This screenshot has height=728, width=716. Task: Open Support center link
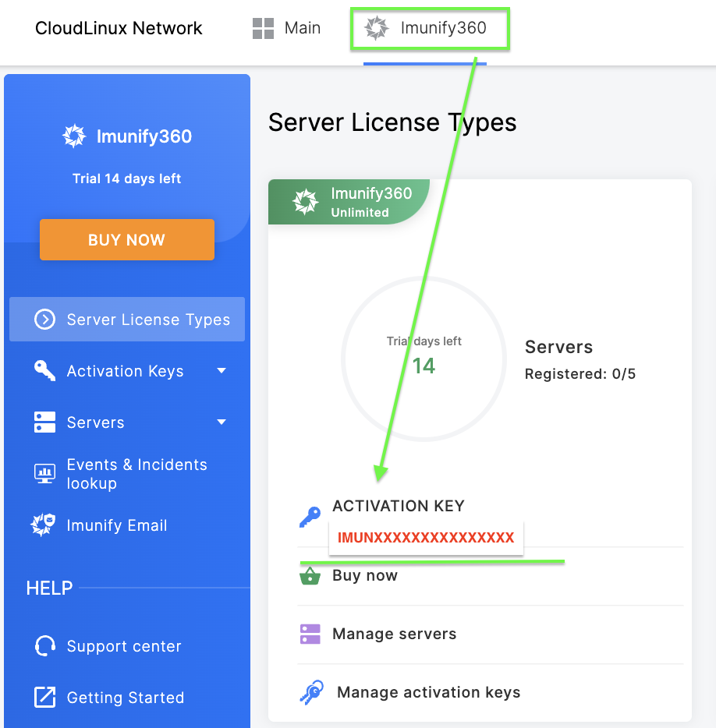[x=124, y=646]
